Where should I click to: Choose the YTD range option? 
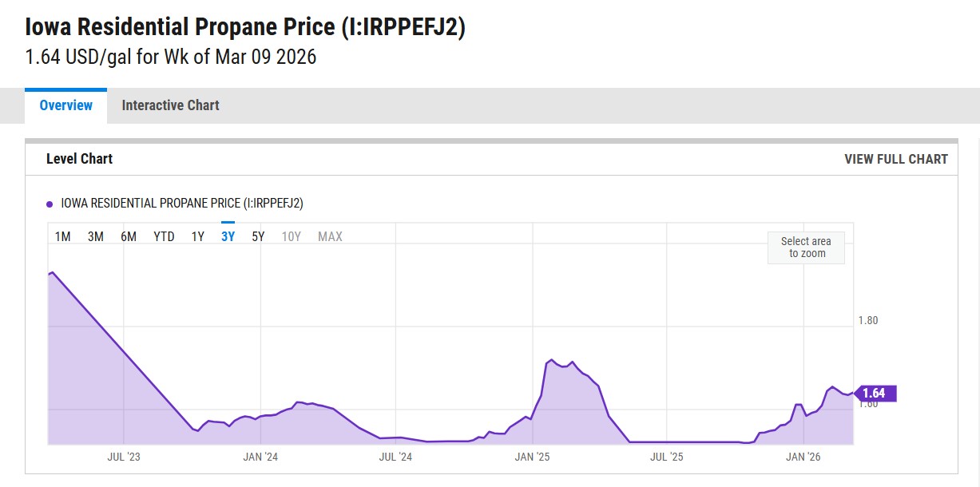(164, 236)
